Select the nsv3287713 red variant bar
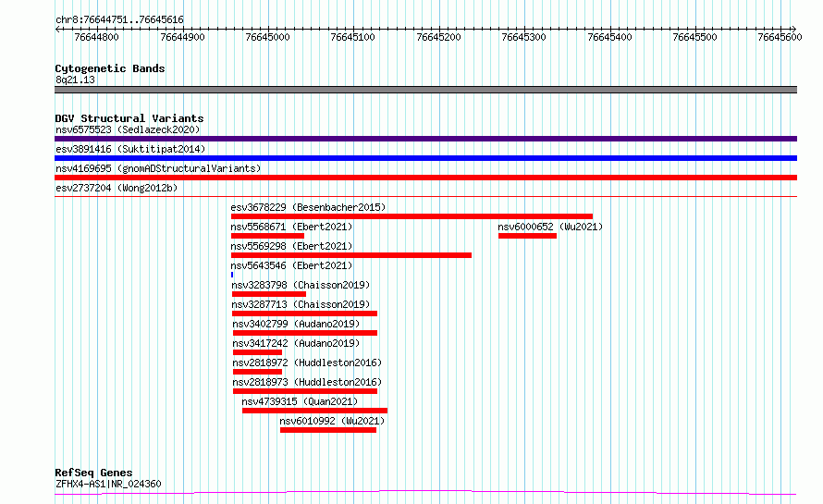The image size is (823, 504). click(x=304, y=313)
